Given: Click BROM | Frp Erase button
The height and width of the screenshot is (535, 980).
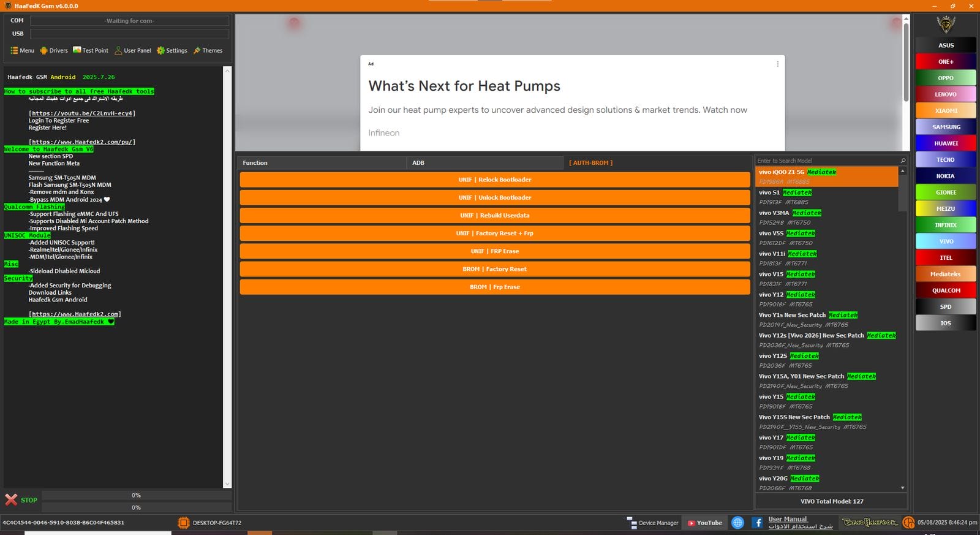Looking at the screenshot, I should 494,287.
